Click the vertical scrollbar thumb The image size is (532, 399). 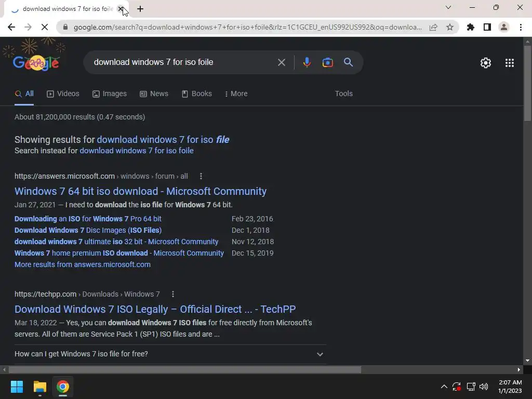click(x=527, y=83)
